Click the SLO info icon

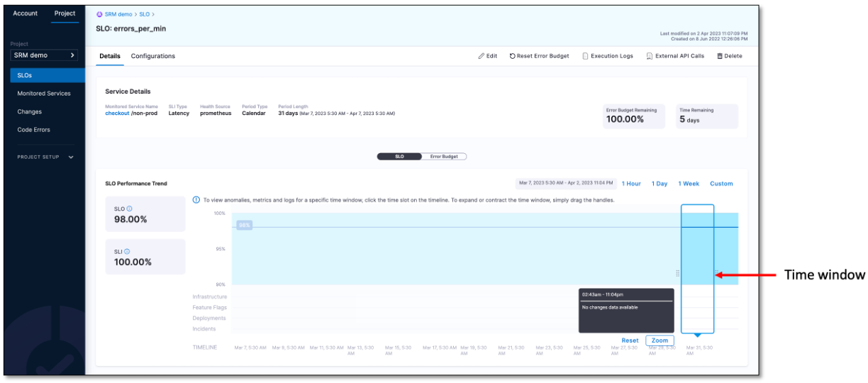(129, 209)
